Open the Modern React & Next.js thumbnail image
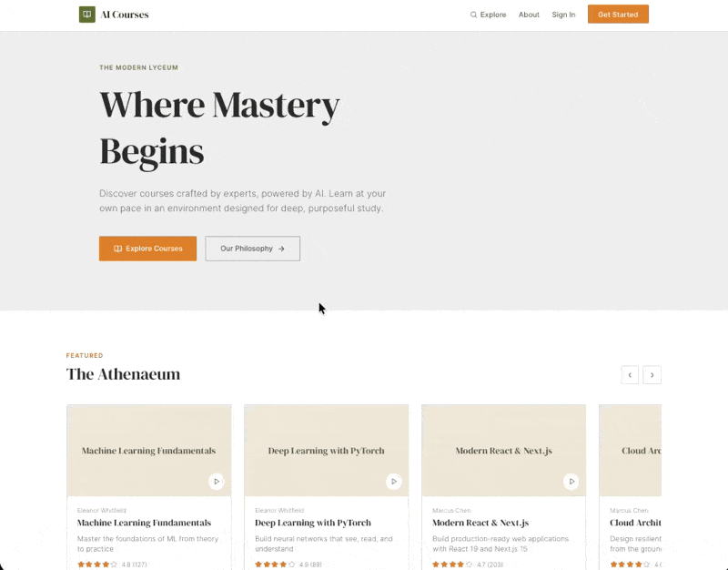The image size is (728, 570). (504, 450)
